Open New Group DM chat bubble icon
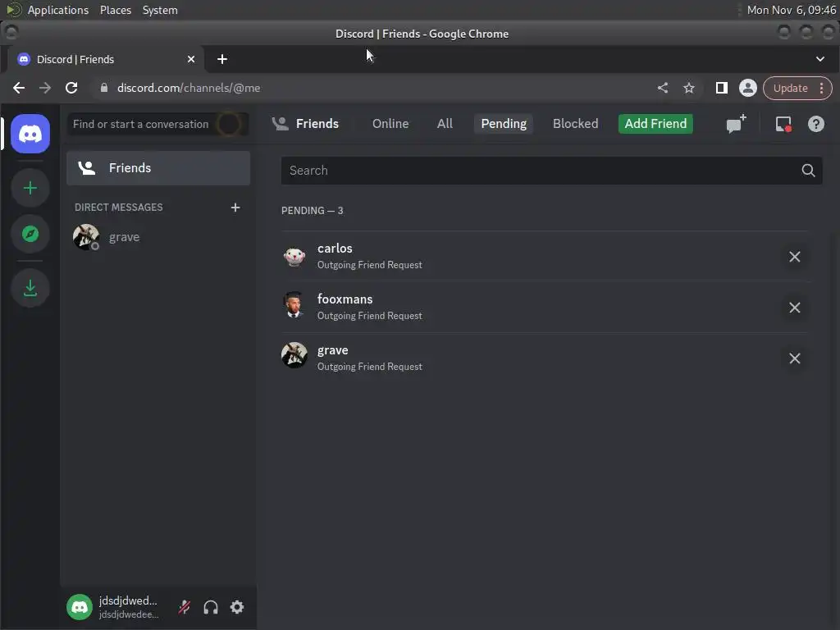The height and width of the screenshot is (630, 840). coord(736,124)
